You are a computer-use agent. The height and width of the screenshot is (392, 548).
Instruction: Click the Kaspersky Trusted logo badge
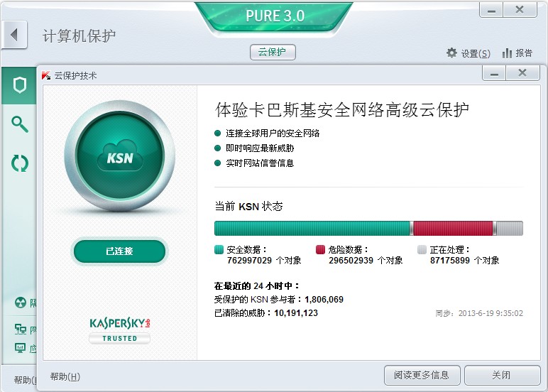click(x=119, y=330)
